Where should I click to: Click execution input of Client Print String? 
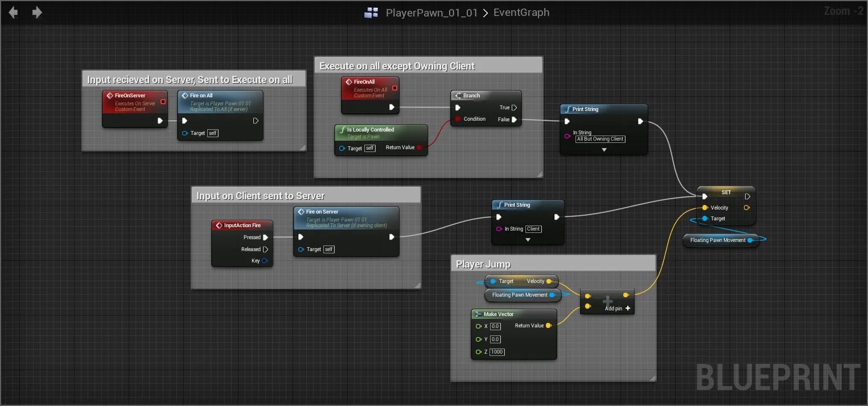[x=499, y=217]
